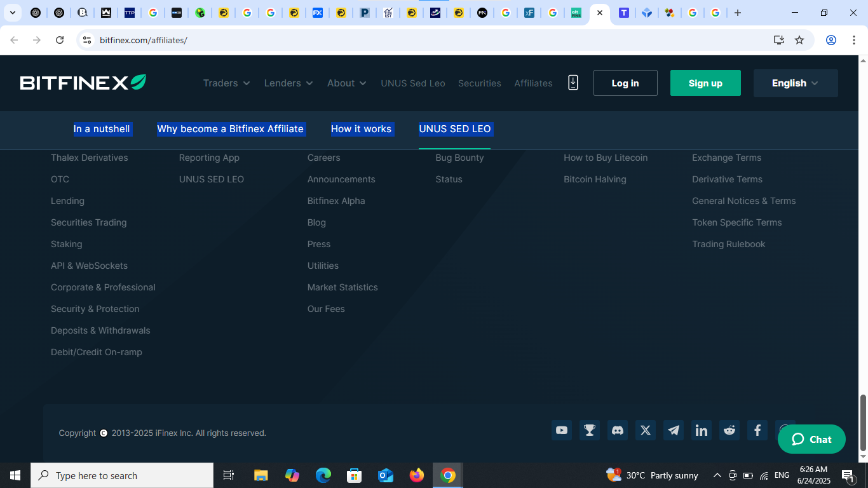
Task: Open Outlook from the taskbar
Action: 386,475
